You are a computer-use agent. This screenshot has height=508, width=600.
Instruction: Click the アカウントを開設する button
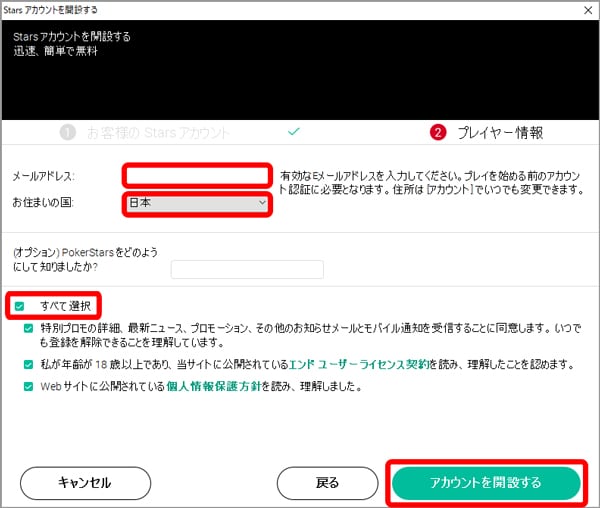(x=485, y=483)
